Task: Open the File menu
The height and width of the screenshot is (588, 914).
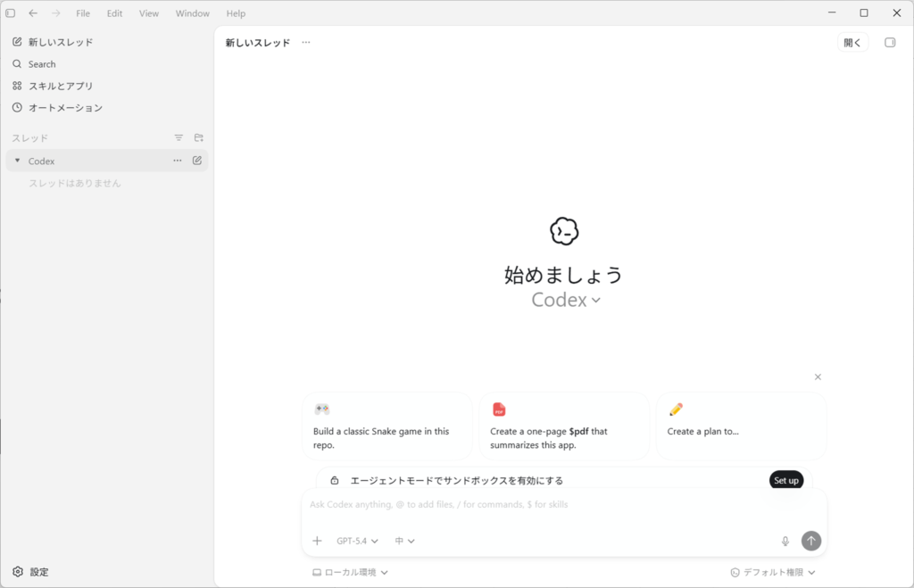Action: 83,13
